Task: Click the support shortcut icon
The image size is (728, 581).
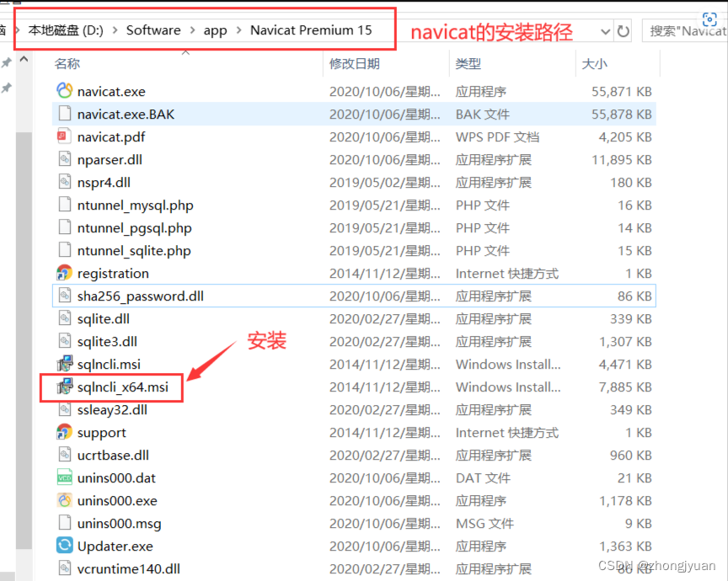Action: (65, 432)
